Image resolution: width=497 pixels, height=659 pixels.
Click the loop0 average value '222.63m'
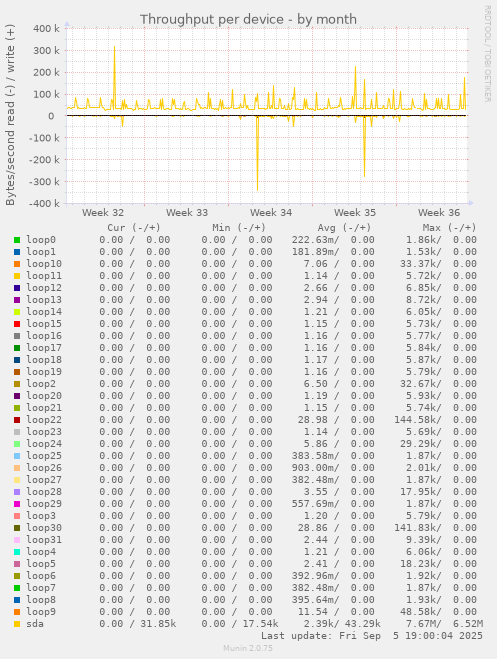pos(316,240)
